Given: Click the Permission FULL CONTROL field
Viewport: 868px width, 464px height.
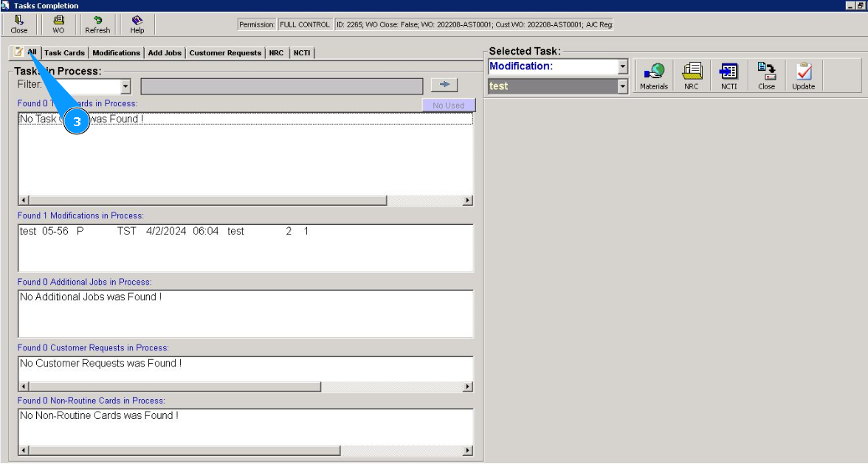Looking at the screenshot, I should point(304,24).
